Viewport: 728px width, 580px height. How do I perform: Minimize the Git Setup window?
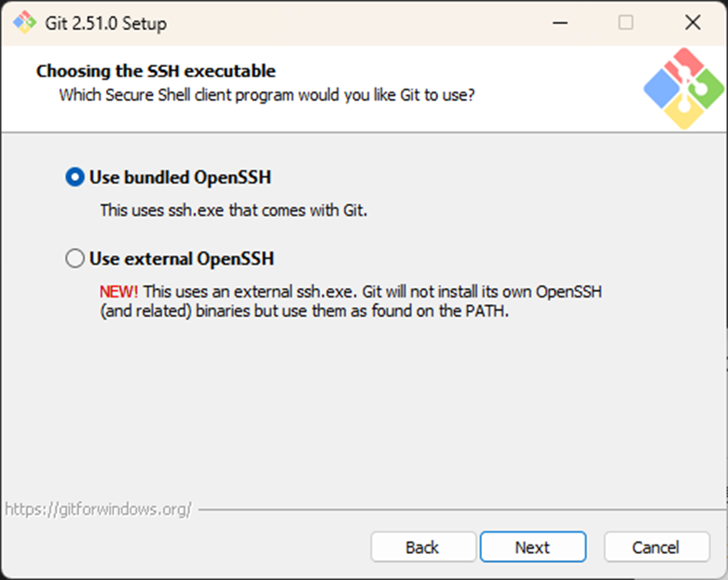559,22
